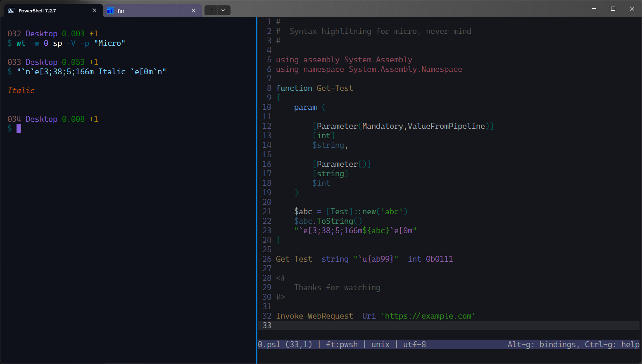Image resolution: width=642 pixels, height=364 pixels.
Task: Click the PowerShell icon on the first tab
Action: pos(11,10)
